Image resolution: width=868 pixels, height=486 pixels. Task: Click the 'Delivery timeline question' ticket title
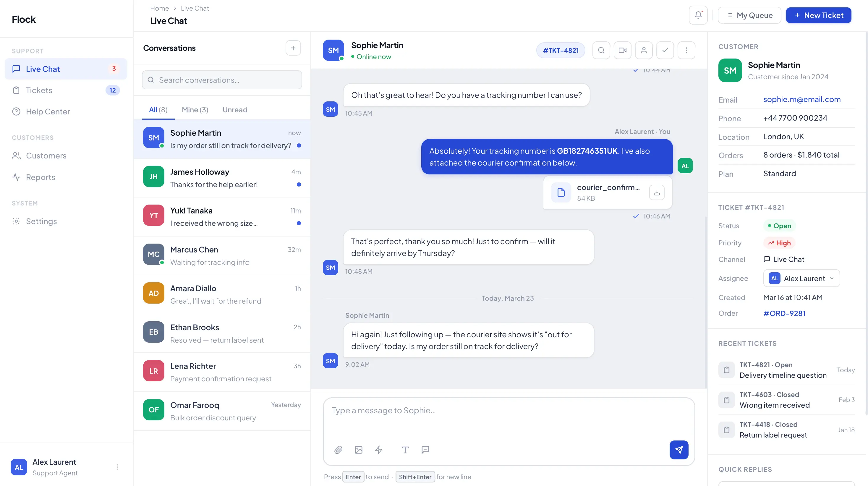pyautogui.click(x=783, y=375)
